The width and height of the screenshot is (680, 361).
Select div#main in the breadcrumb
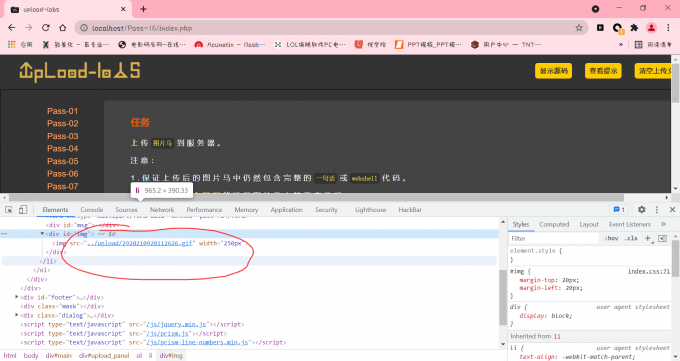click(x=59, y=356)
